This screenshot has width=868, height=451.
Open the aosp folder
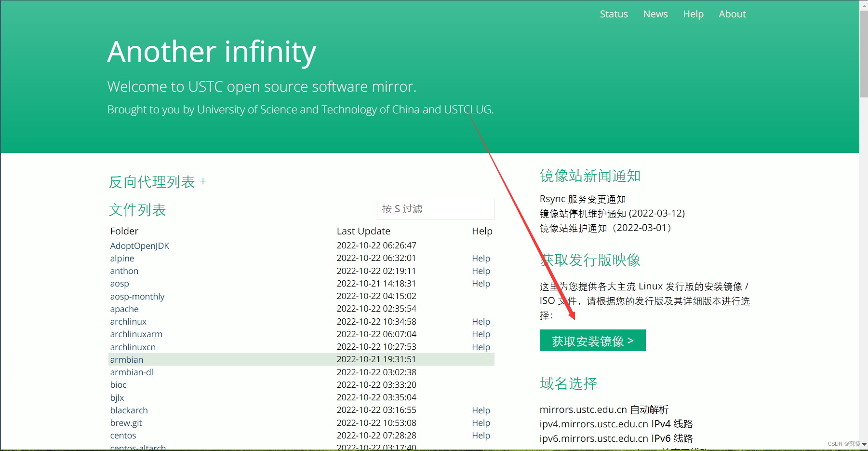(x=120, y=284)
